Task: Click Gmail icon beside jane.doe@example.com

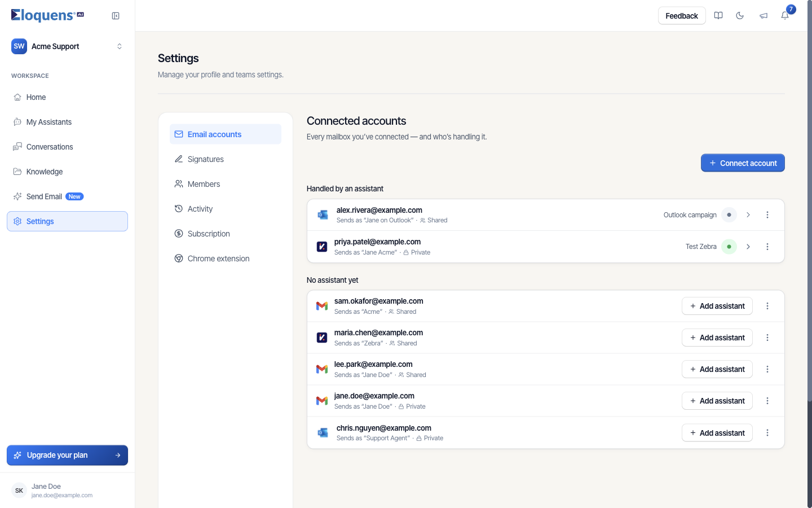Action: (322, 401)
